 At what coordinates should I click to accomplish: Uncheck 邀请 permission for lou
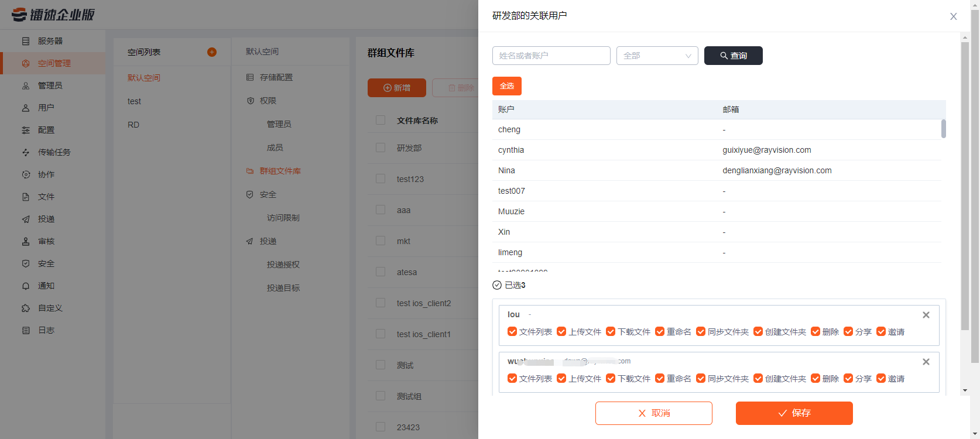[x=881, y=332]
